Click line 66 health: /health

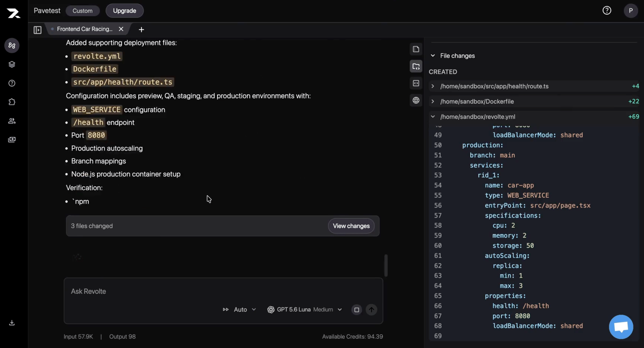[x=520, y=306]
